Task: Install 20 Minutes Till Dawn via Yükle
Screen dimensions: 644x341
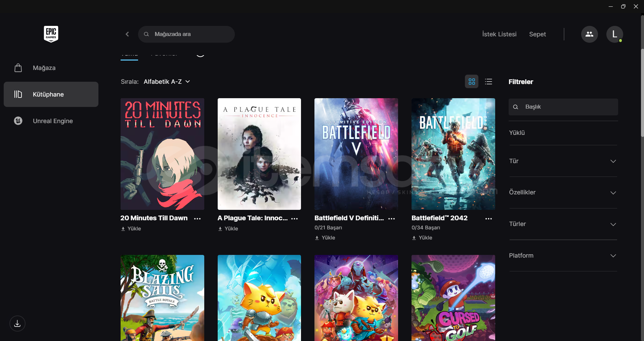Action: [131, 229]
